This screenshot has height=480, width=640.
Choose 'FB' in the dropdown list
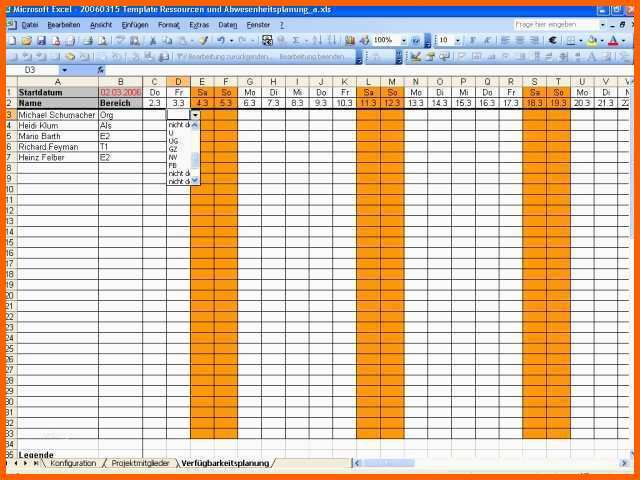click(x=178, y=166)
